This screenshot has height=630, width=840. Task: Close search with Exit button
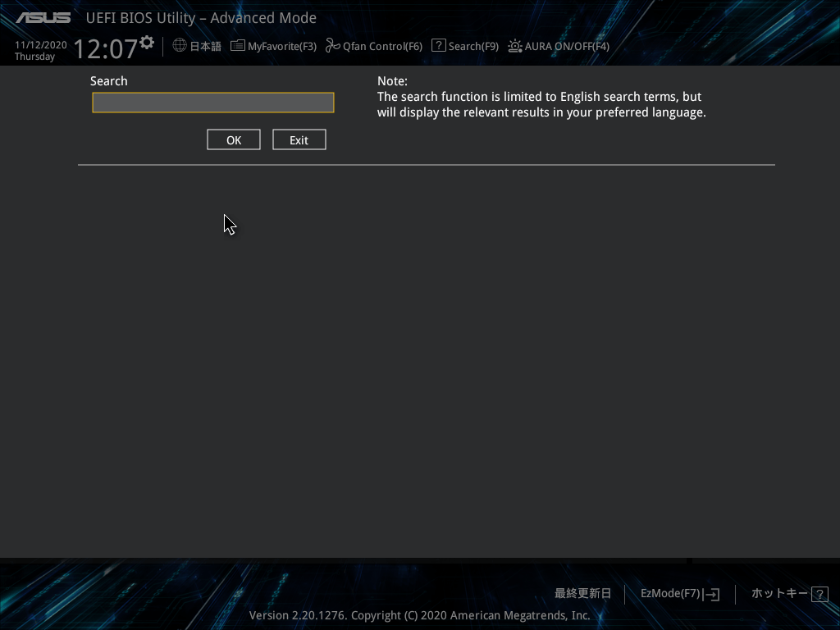coord(299,139)
